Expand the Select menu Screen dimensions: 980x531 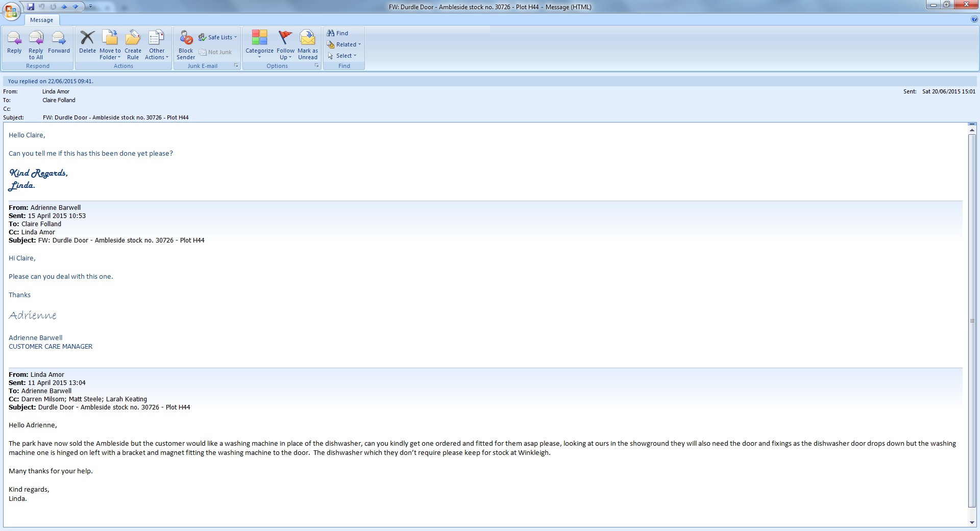pyautogui.click(x=342, y=56)
